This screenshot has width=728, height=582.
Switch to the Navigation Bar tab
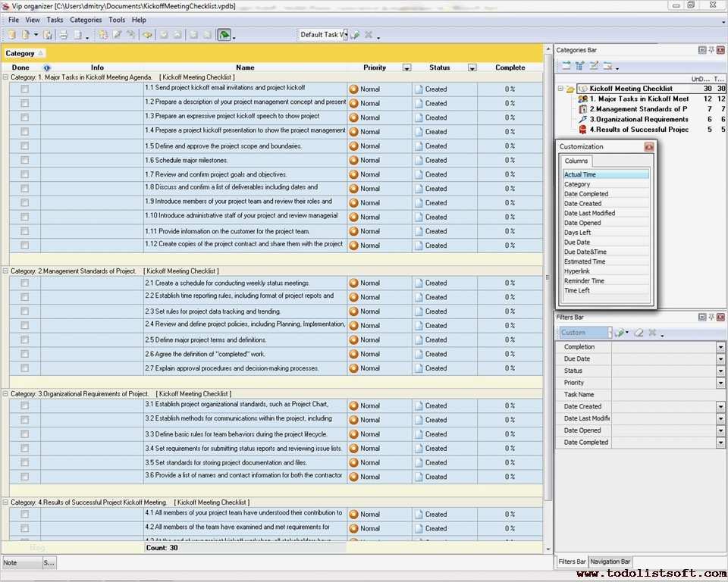tap(610, 562)
